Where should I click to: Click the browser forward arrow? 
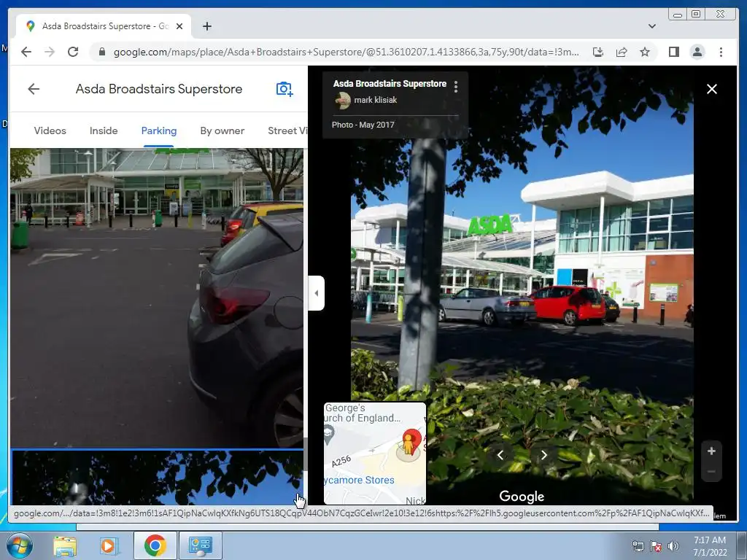click(x=50, y=52)
